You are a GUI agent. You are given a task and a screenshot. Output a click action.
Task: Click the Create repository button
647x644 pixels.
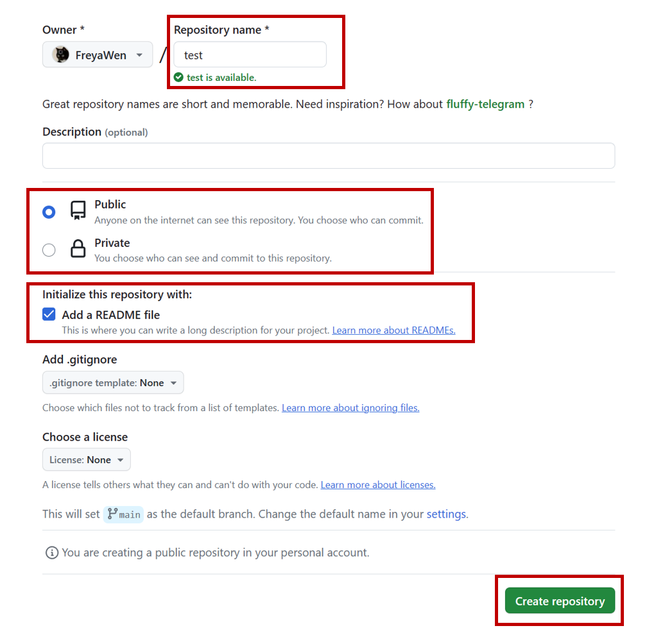pyautogui.click(x=560, y=601)
